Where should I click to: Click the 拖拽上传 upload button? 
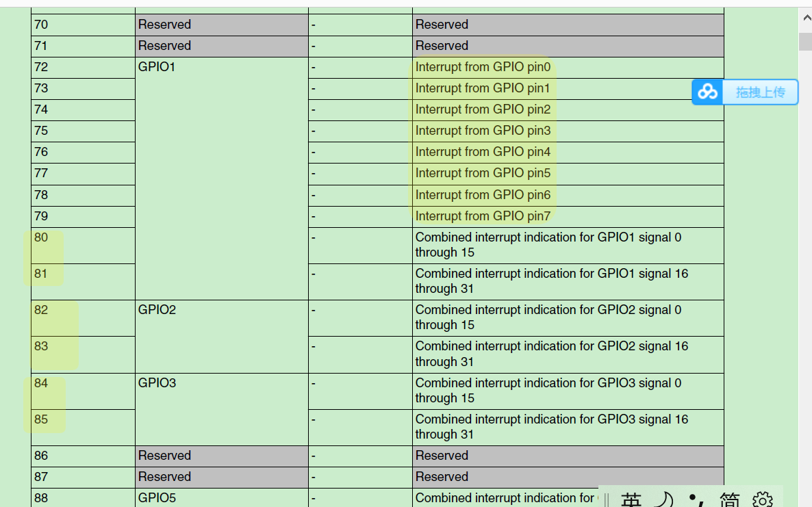click(x=759, y=92)
